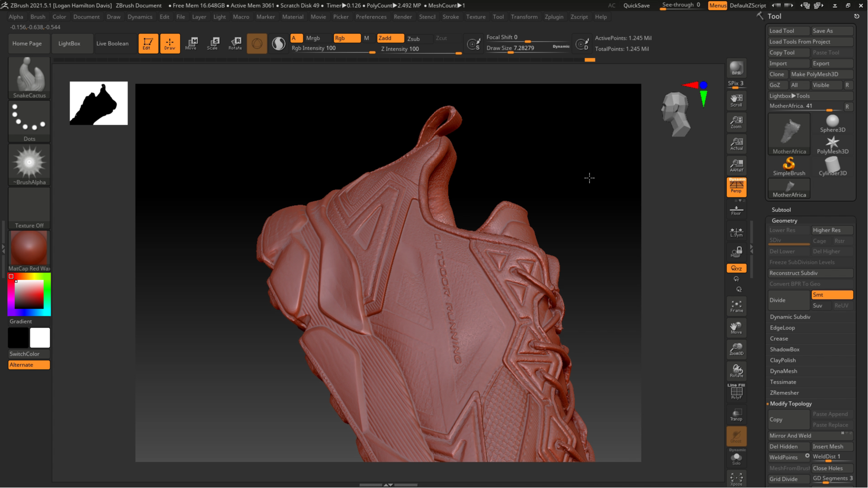Toggle Solo mode
Viewport: 868px width, 488px height.
tap(736, 458)
